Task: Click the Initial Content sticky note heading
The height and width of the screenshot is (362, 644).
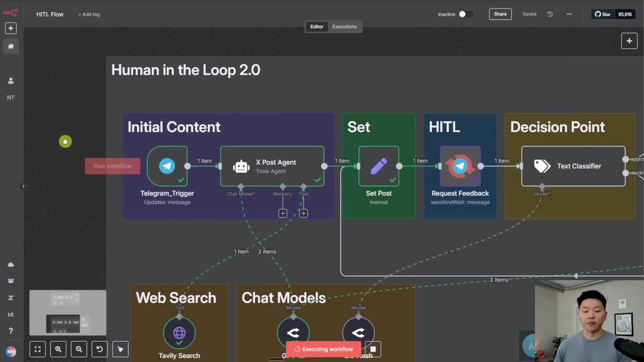Action: point(174,127)
